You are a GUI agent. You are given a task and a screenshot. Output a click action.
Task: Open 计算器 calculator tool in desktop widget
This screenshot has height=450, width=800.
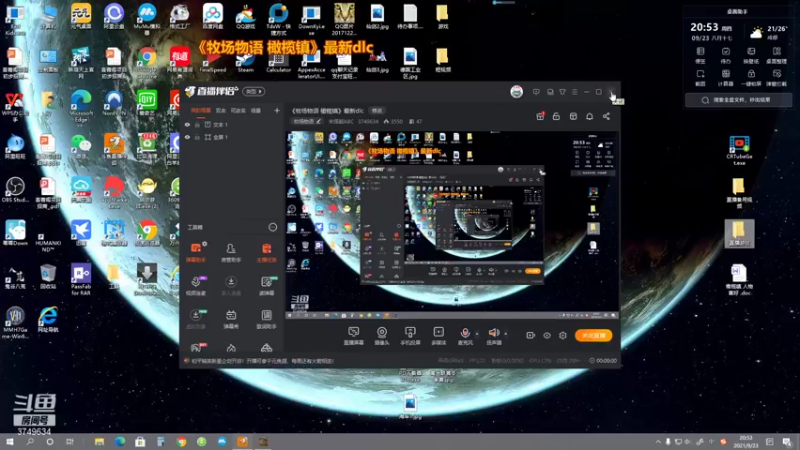pos(726,77)
